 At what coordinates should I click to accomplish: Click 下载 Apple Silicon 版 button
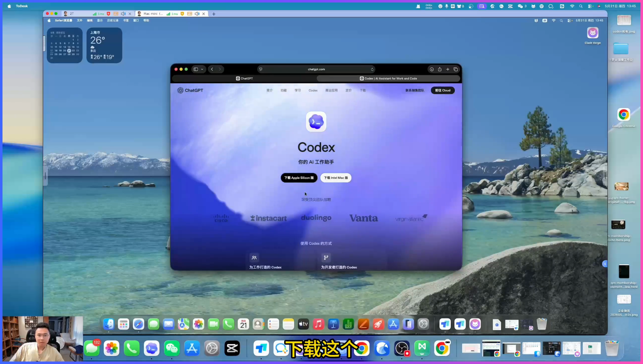coord(299,178)
